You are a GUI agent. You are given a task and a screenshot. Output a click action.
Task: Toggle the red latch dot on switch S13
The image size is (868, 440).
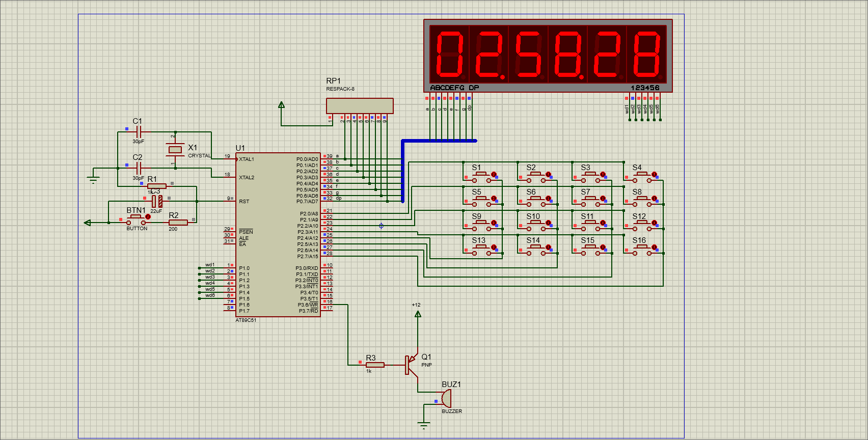(494, 247)
